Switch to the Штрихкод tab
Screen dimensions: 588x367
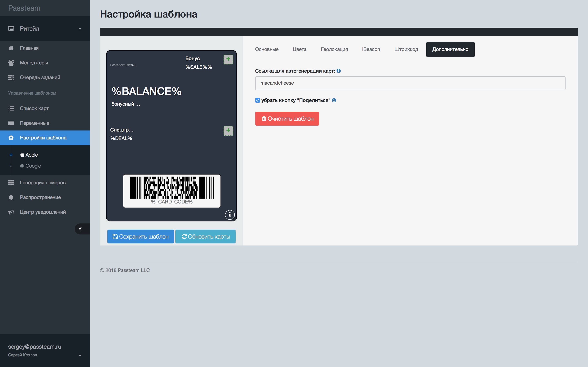[406, 50]
